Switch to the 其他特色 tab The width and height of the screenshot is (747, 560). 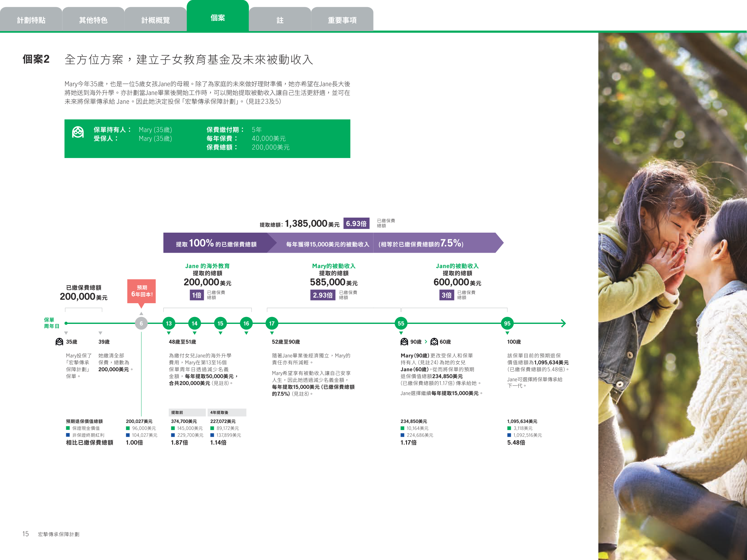[93, 20]
